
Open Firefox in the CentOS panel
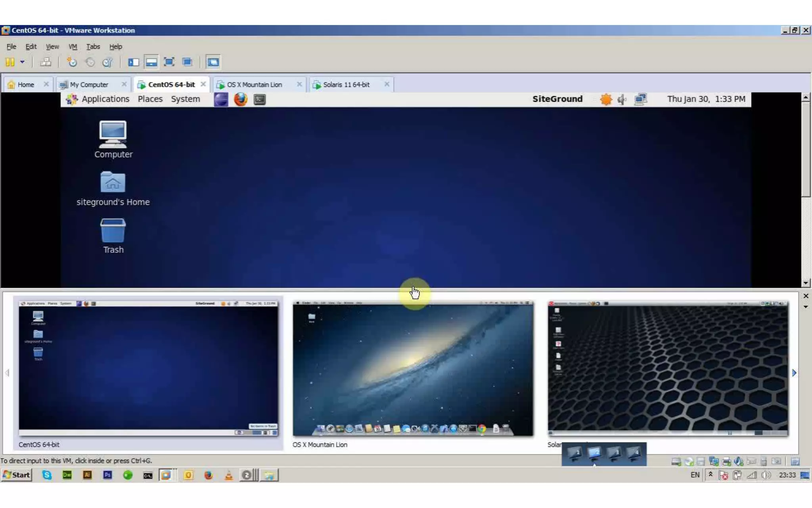[x=240, y=99]
